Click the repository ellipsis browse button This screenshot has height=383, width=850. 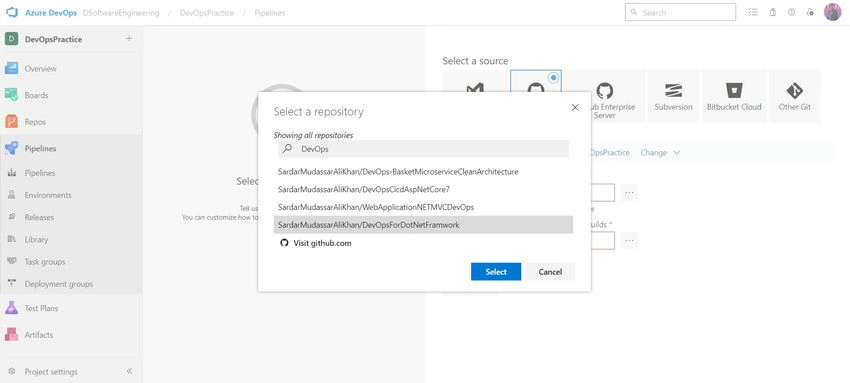pyautogui.click(x=629, y=192)
